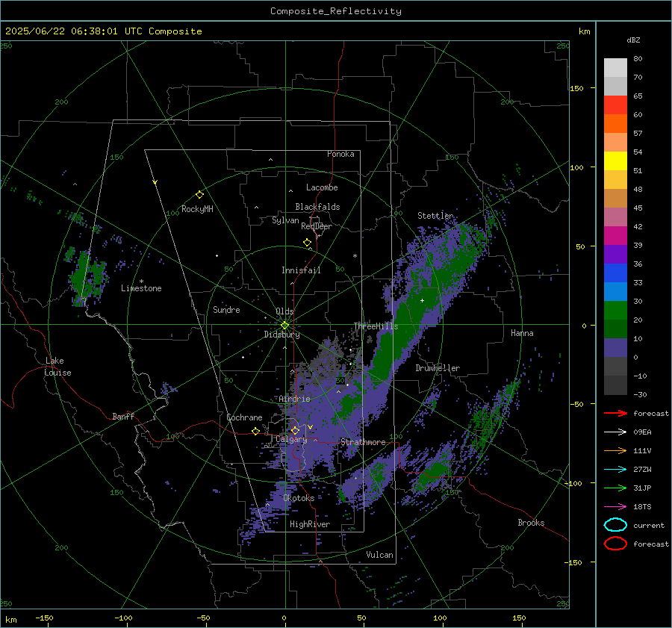
Task: Click the white 09EA arrow icon
Action: click(615, 432)
